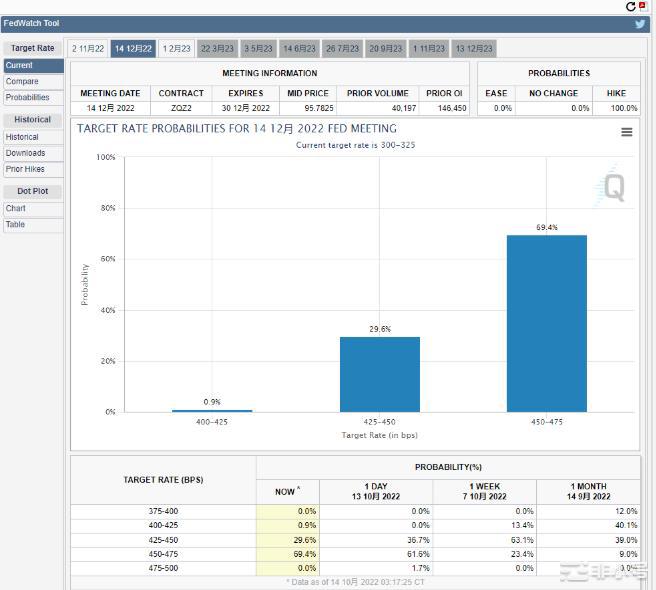The height and width of the screenshot is (590, 656).
Task: Open the 22 3月23 meeting tab
Action: coord(217,48)
